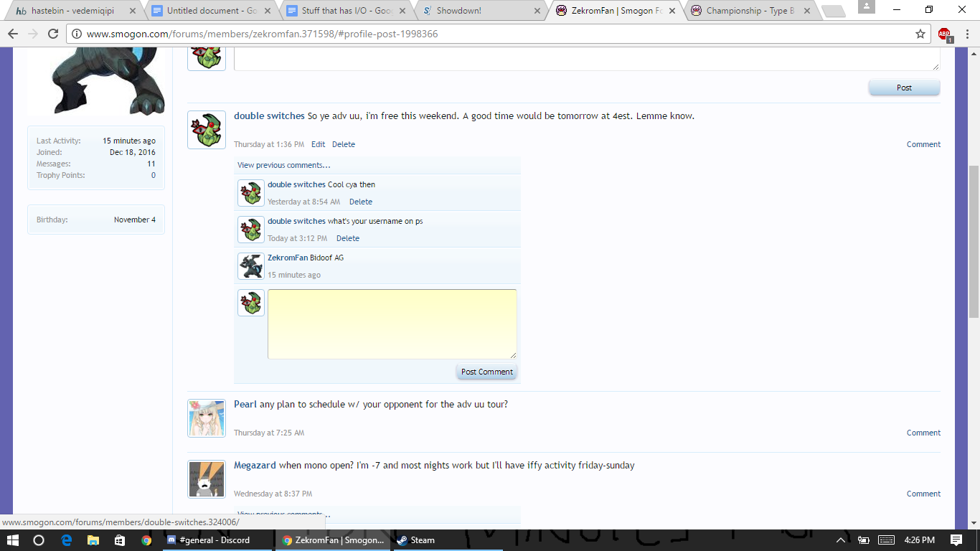Delete the 'what's your username on ps' comment
980x551 pixels.
point(348,238)
